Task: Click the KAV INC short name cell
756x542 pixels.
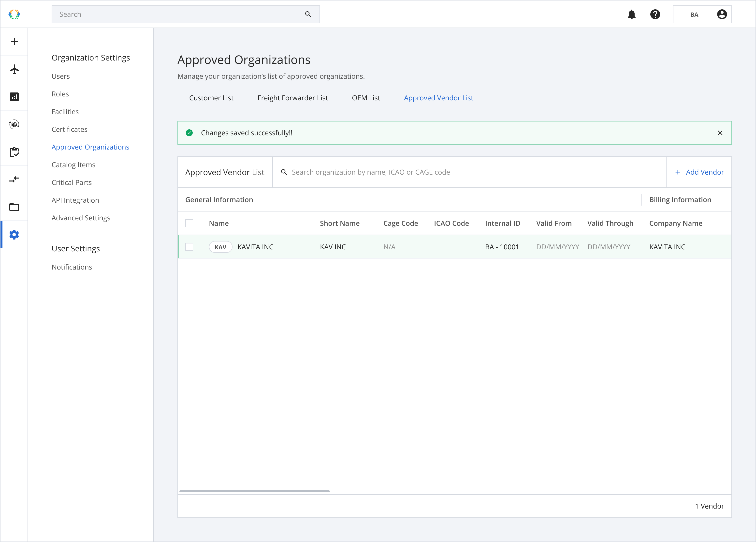Action: 333,247
